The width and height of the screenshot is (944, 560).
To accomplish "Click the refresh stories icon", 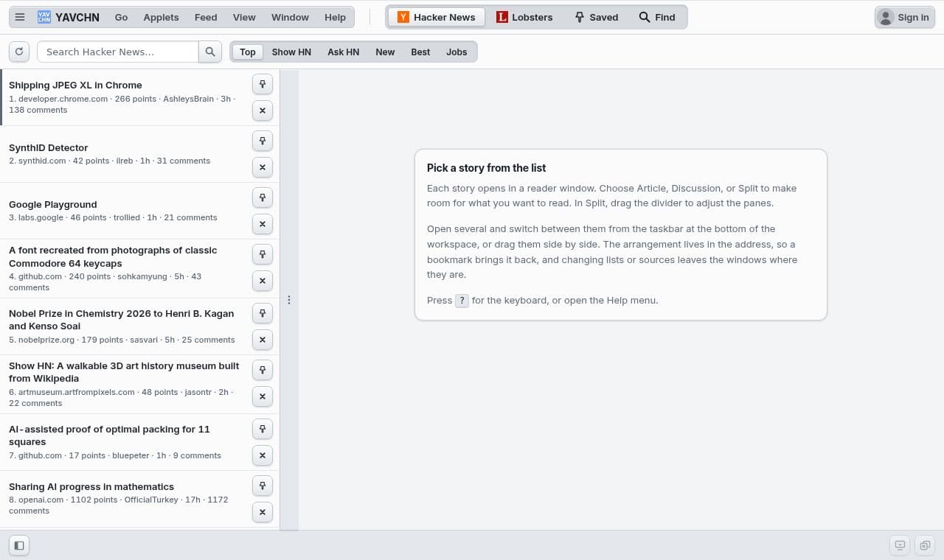I will coord(19,52).
